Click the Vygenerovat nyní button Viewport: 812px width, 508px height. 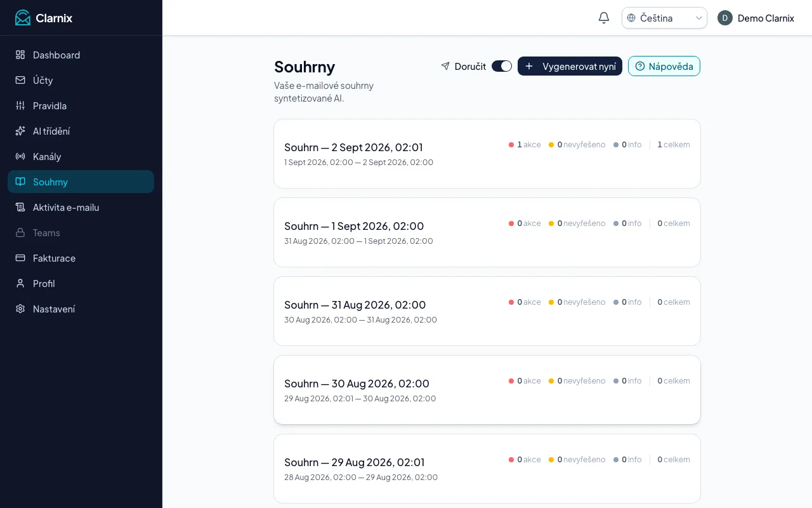click(570, 66)
